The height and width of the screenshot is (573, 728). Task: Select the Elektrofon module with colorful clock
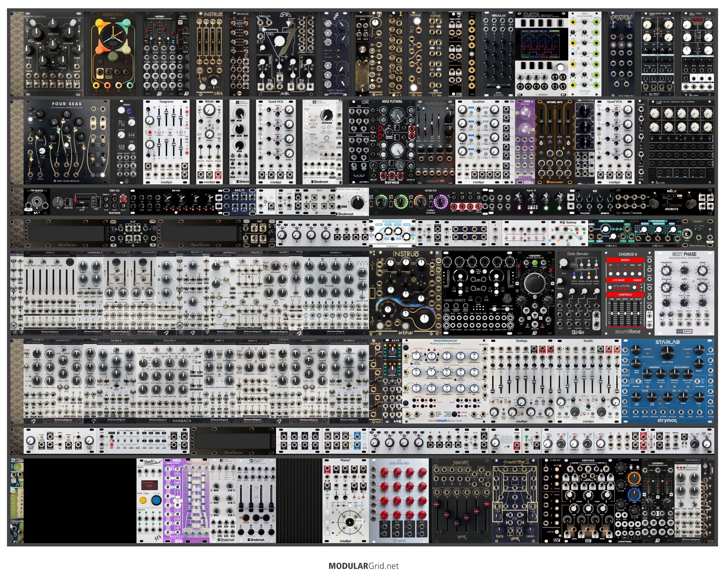[x=113, y=54]
